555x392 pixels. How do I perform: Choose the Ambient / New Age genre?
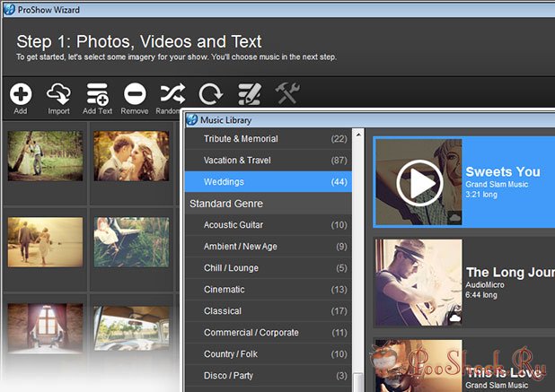[x=269, y=247]
